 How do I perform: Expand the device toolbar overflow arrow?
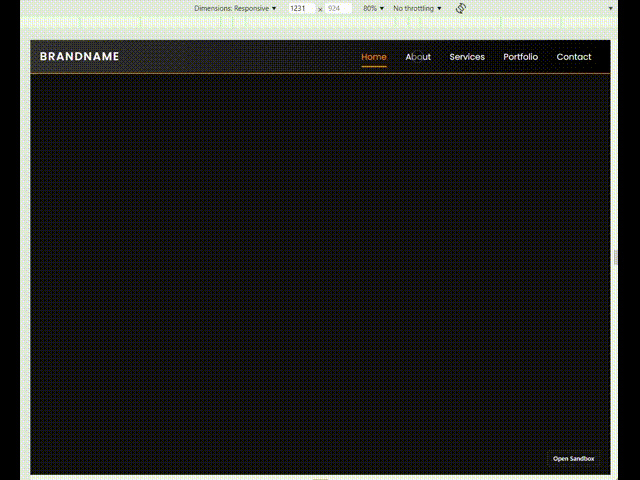pos(611,8)
